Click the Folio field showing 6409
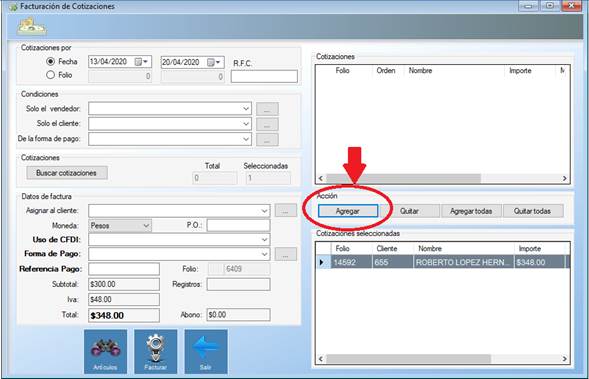The height and width of the screenshot is (379, 589). pyautogui.click(x=239, y=269)
